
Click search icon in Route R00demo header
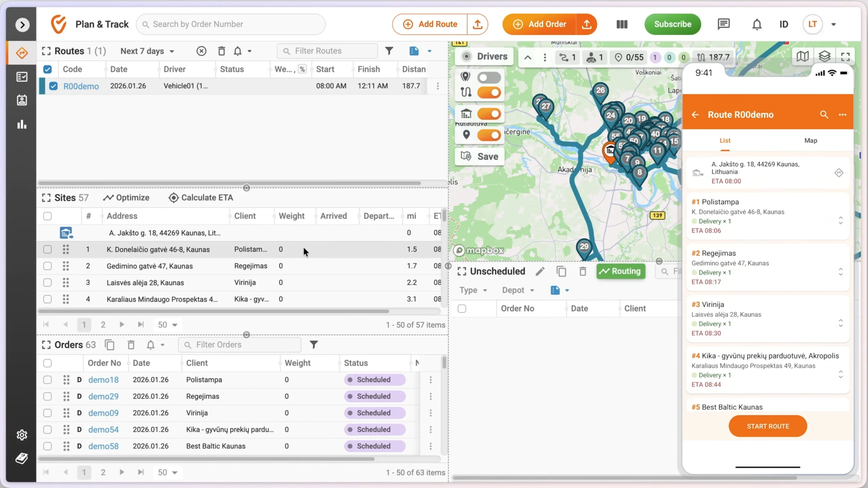point(824,115)
